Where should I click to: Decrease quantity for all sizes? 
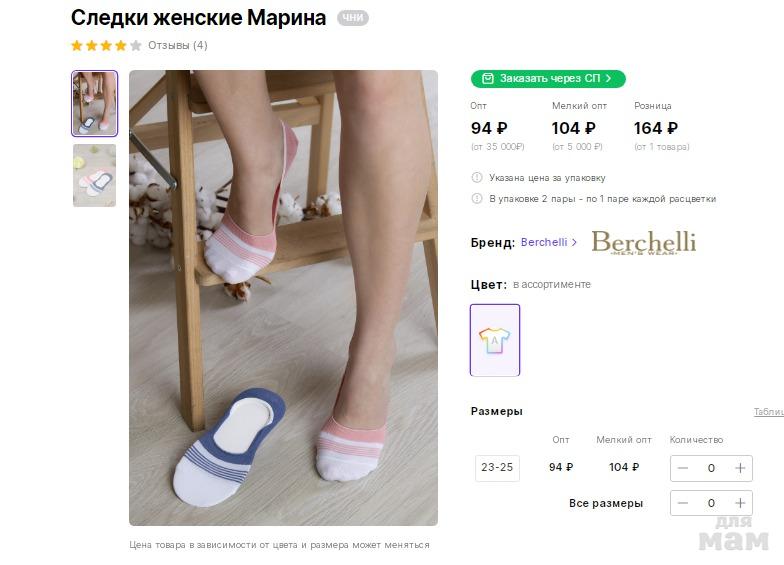click(x=683, y=503)
